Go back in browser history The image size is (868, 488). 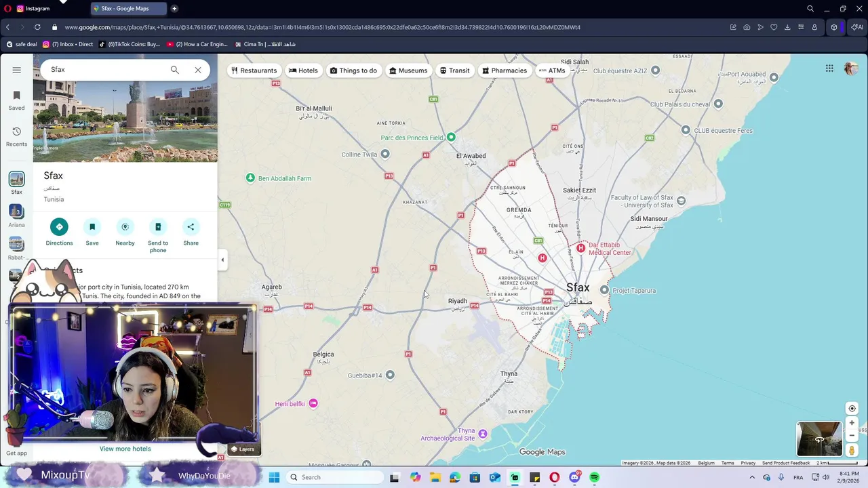pos(7,27)
